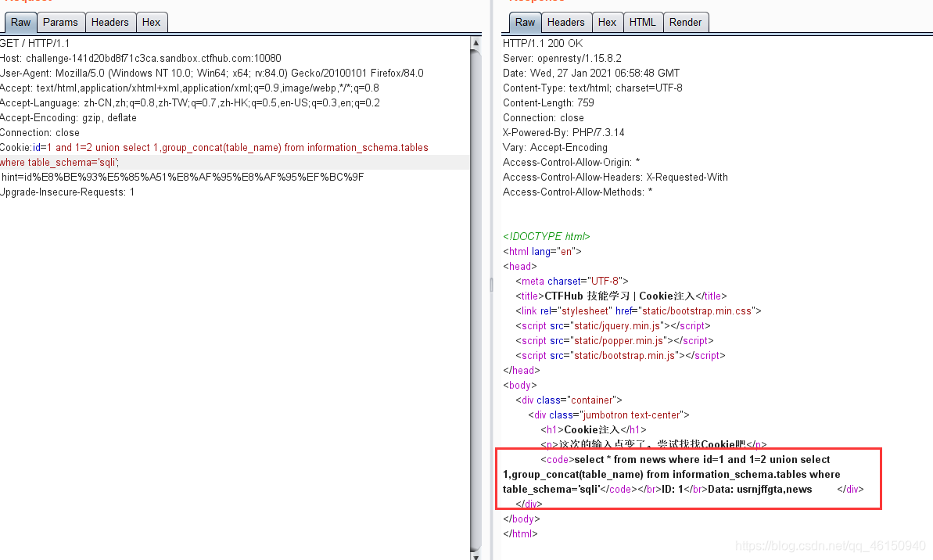Click the 'select * from news' code line
Image resolution: width=933 pixels, height=560 pixels.
[685, 459]
